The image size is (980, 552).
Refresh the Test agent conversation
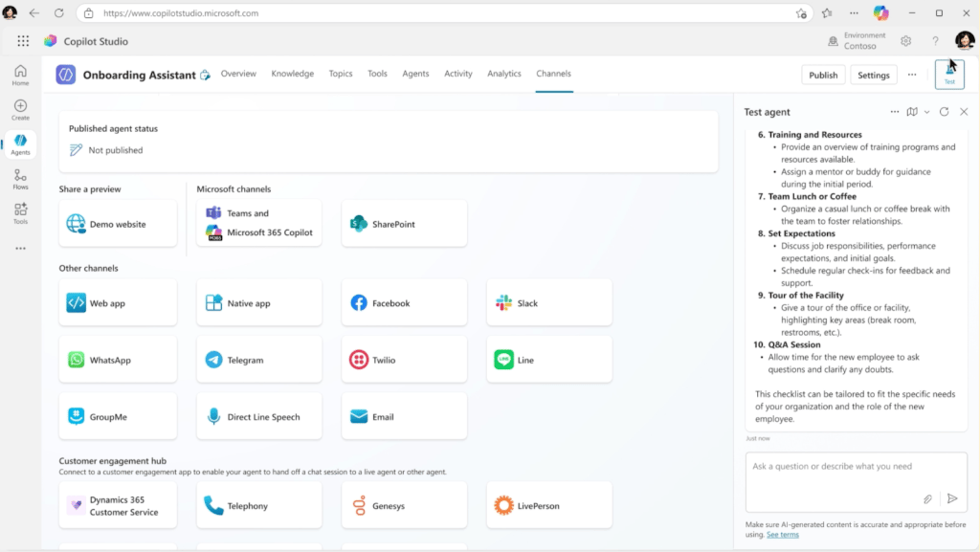point(944,112)
